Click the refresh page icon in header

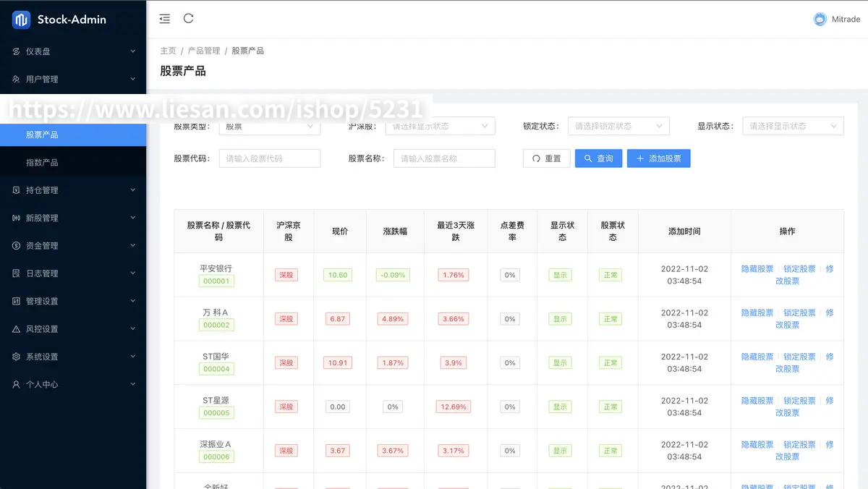[189, 19]
